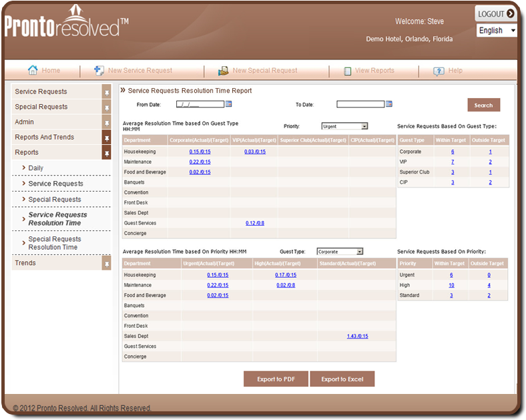Open VIP within target count 7
This screenshot has height=420, width=526.
tap(453, 162)
